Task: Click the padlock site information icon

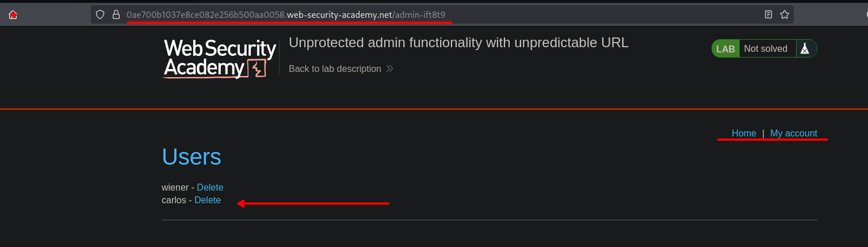Action: [116, 15]
